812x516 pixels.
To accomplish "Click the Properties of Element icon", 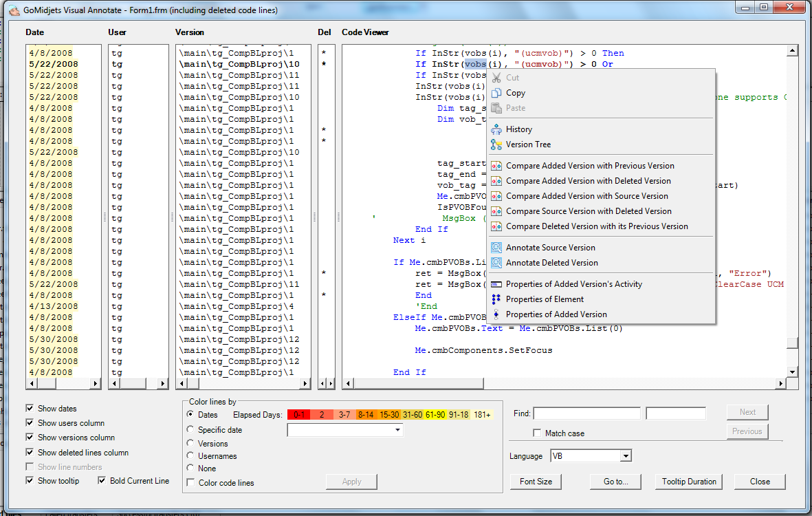I will (496, 299).
